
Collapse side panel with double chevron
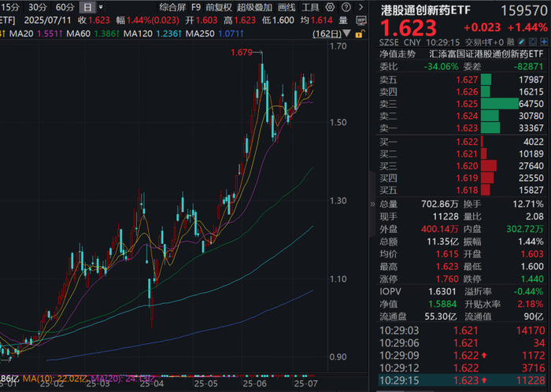[x=372, y=204]
